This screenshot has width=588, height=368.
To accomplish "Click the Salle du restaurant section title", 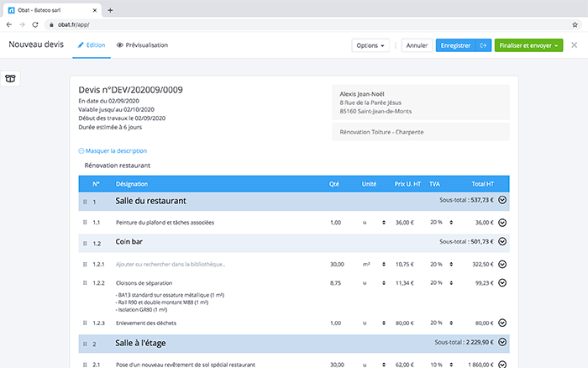I will pyautogui.click(x=150, y=201).
